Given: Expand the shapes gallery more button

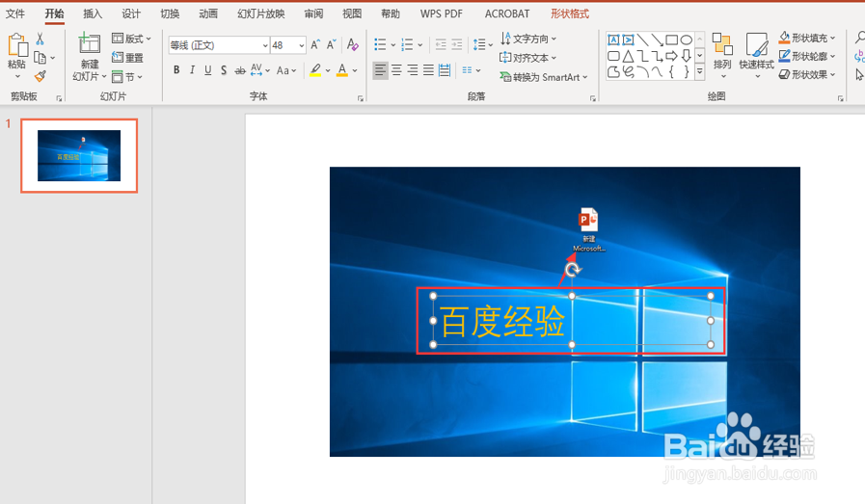Looking at the screenshot, I should pos(699,71).
